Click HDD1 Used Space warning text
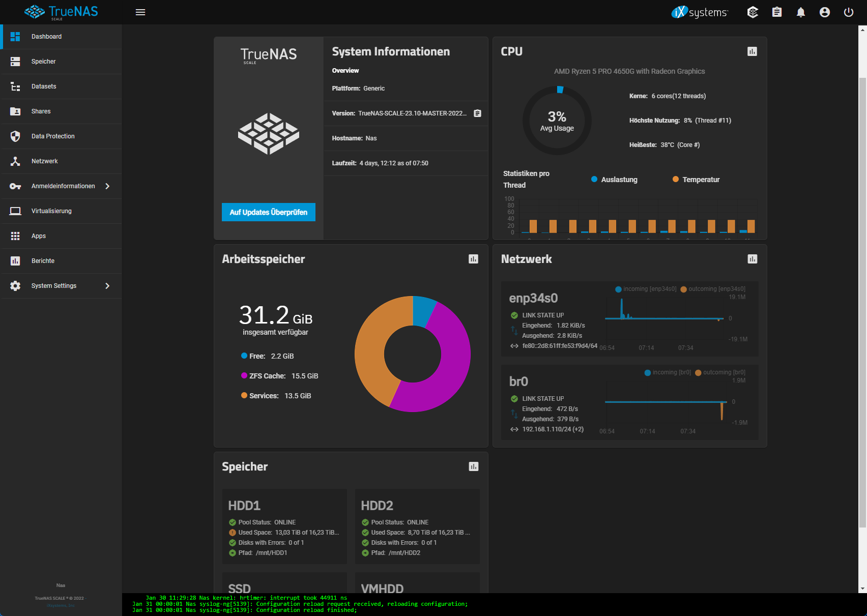 click(x=288, y=533)
